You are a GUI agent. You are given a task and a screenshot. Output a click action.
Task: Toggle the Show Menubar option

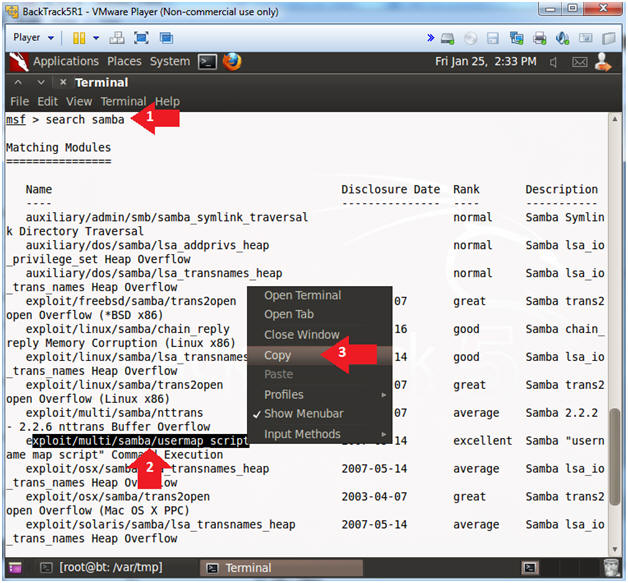pos(319,414)
